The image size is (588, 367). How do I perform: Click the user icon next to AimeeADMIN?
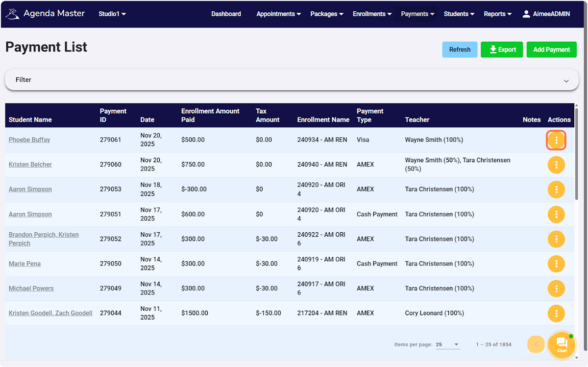[x=526, y=14]
